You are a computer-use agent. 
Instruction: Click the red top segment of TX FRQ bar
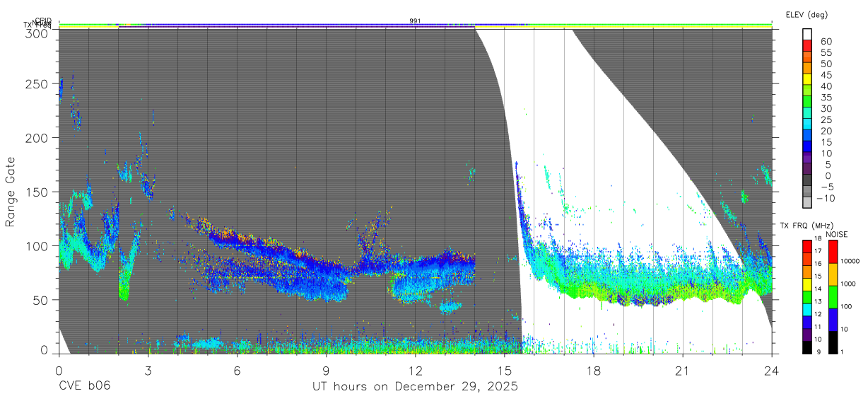coord(808,245)
